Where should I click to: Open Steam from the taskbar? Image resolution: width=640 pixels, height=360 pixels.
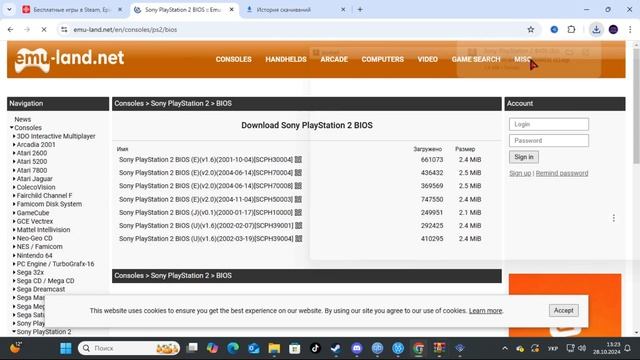(336, 348)
